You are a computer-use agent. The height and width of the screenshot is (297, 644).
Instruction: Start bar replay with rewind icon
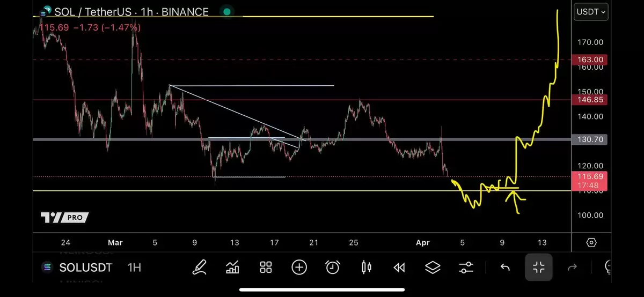pyautogui.click(x=399, y=267)
